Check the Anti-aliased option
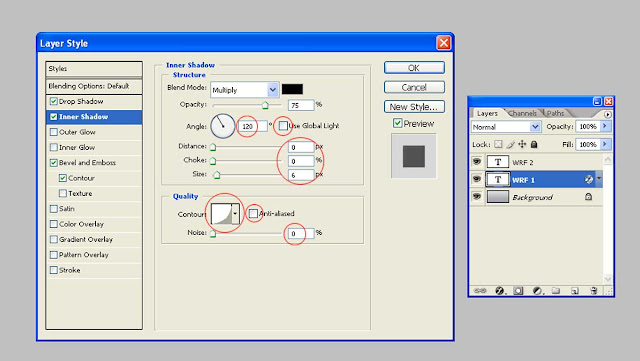Image resolution: width=640 pixels, height=361 pixels. point(253,213)
